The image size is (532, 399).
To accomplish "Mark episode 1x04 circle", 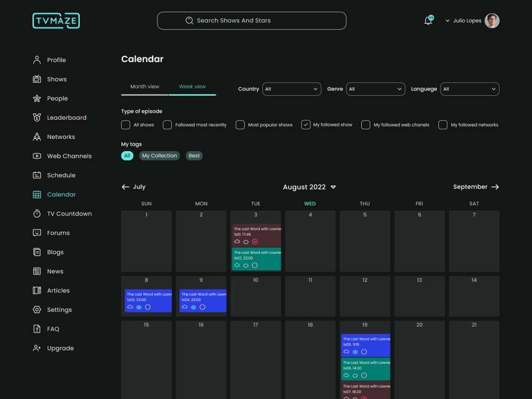I will tap(203, 307).
